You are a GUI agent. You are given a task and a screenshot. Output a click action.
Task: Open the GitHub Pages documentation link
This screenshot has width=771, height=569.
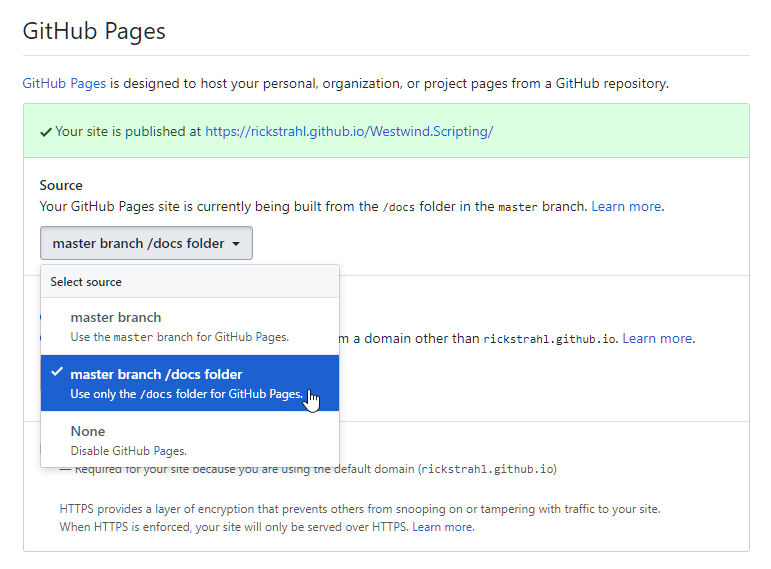coord(64,84)
